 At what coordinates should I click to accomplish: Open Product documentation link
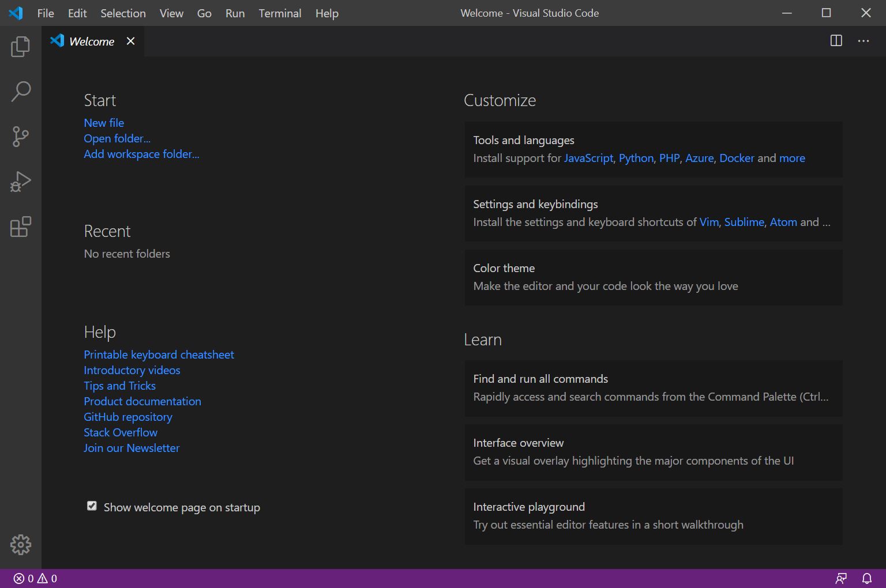pyautogui.click(x=142, y=401)
